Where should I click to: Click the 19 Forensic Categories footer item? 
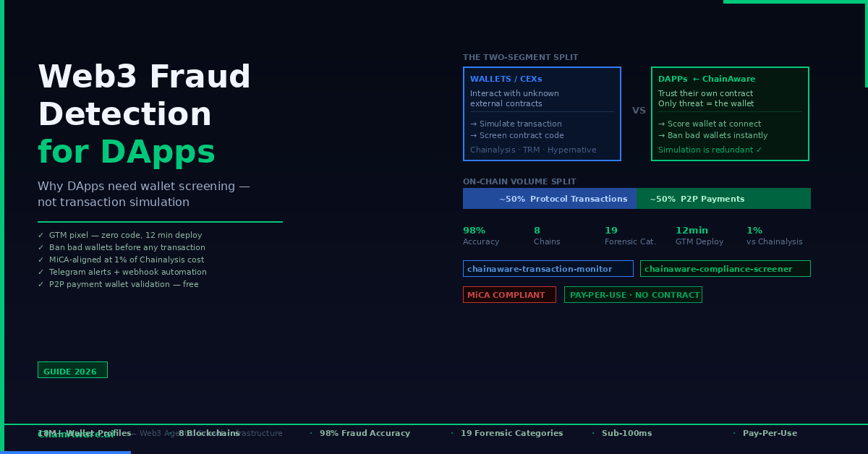coord(511,434)
